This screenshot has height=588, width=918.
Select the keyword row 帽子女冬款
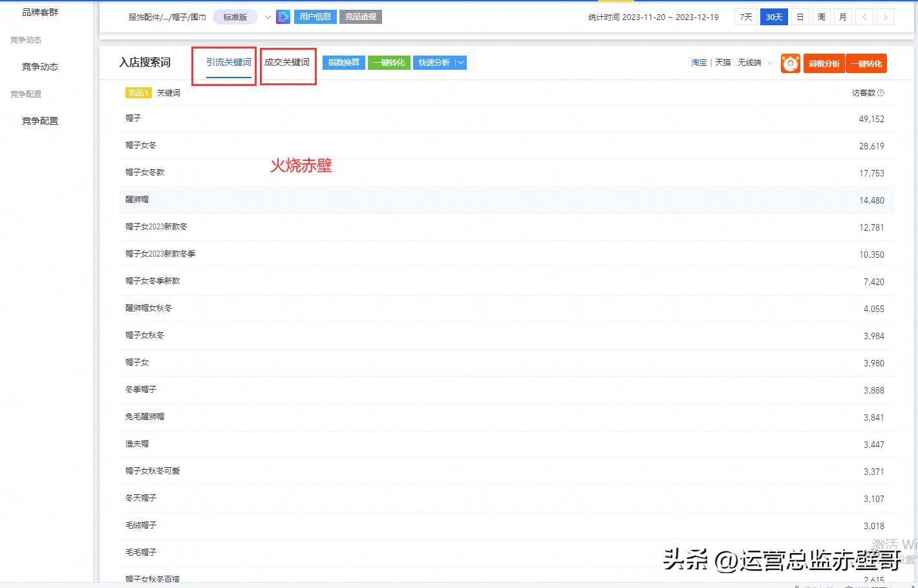click(507, 173)
